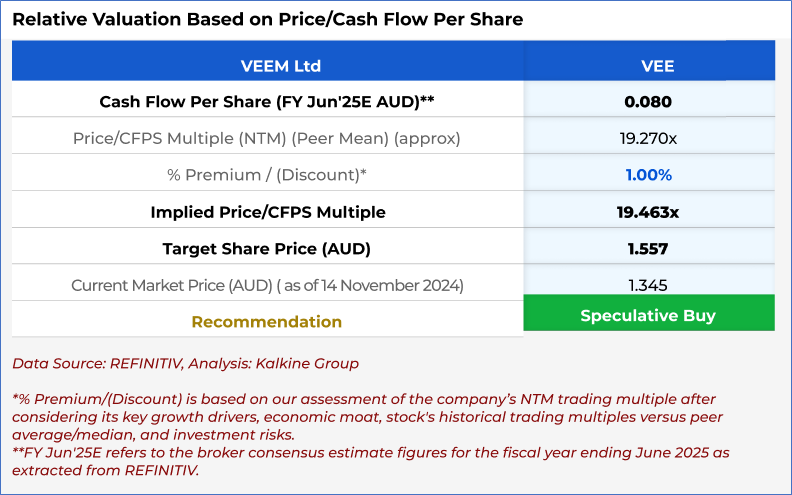Select the Recommendation row label
The height and width of the screenshot is (495, 792).
[x=267, y=322]
